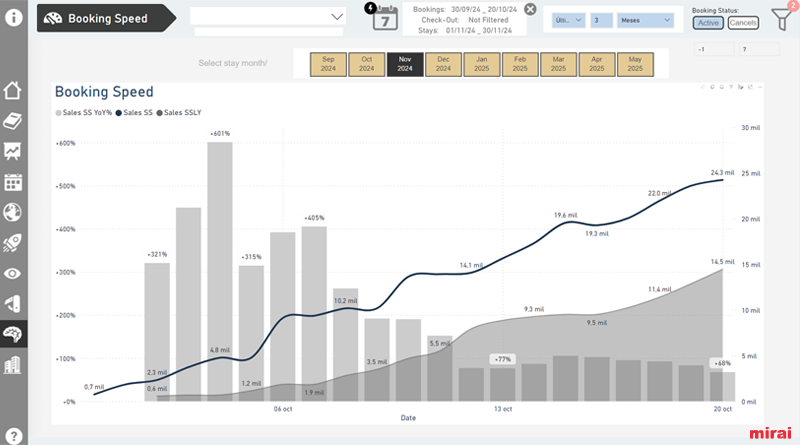This screenshot has width=800, height=445.
Task: Select stay month Jan 2025
Action: (x=482, y=64)
